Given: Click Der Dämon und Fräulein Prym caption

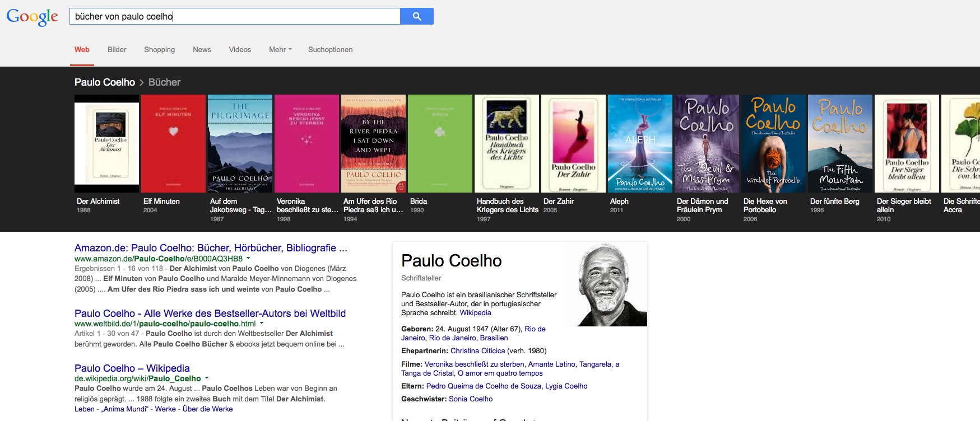Looking at the screenshot, I should [703, 205].
